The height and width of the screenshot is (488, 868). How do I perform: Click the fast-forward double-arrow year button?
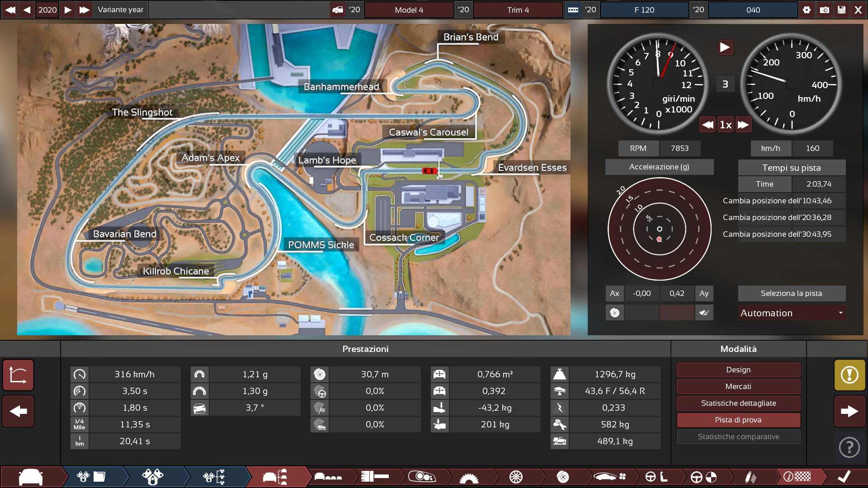tap(85, 9)
